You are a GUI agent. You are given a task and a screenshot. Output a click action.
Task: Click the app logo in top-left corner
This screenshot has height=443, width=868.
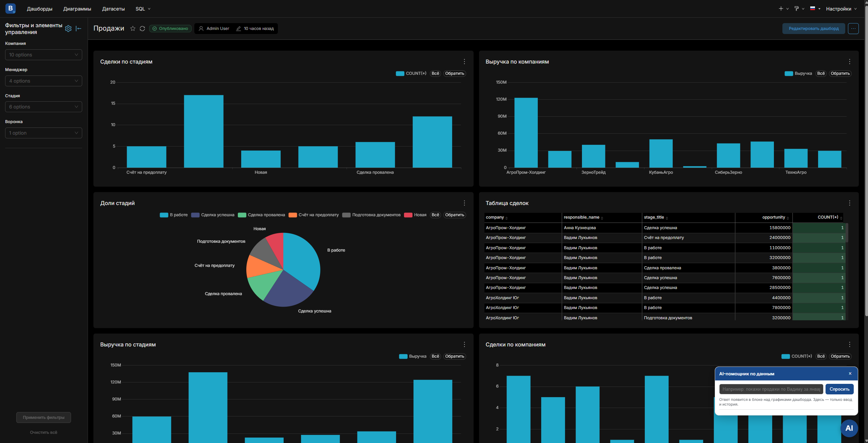coord(11,8)
